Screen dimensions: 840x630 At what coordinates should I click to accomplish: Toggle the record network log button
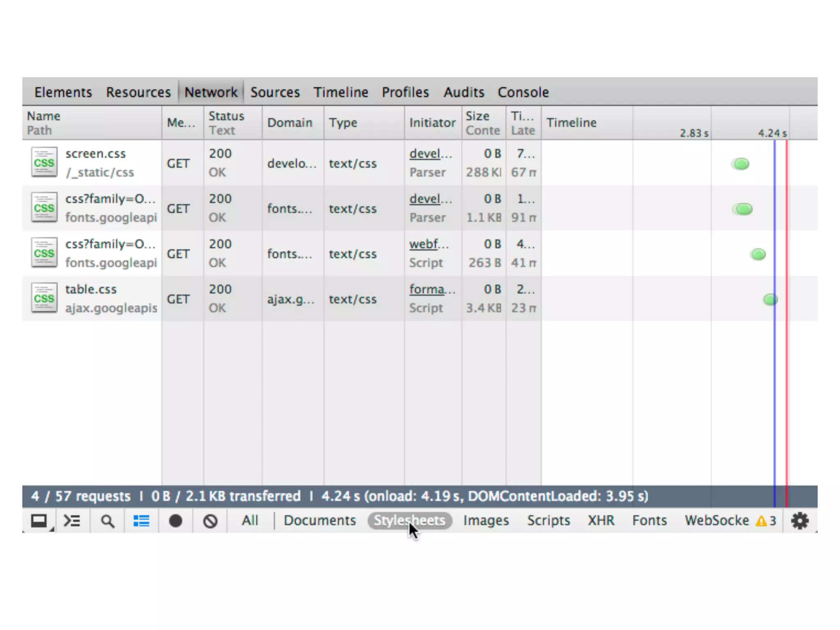(176, 521)
